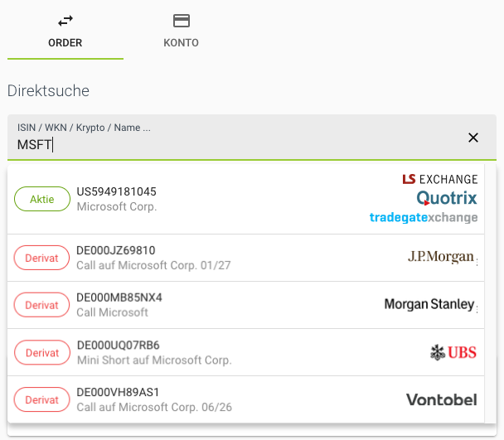Click the J.P. Morgan issuer logo
504x440 pixels.
[x=441, y=258]
